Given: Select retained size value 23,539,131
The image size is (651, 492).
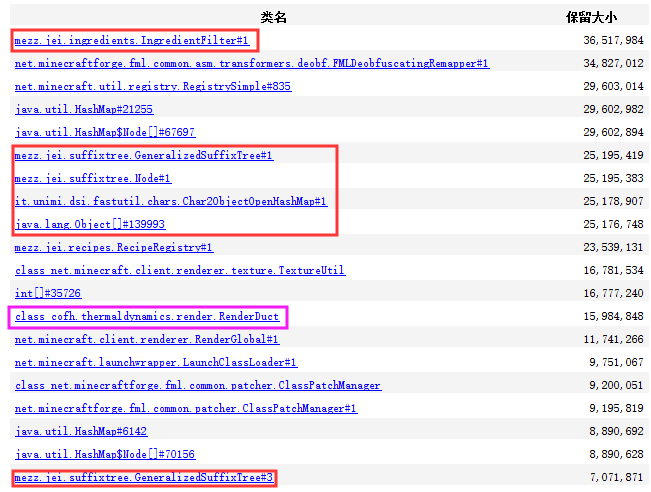Looking at the screenshot, I should 613,247.
